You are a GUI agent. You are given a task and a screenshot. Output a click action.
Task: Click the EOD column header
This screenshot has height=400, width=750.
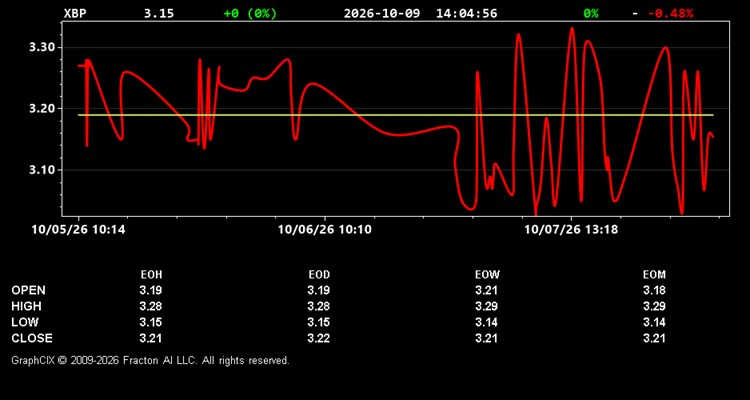(x=319, y=275)
